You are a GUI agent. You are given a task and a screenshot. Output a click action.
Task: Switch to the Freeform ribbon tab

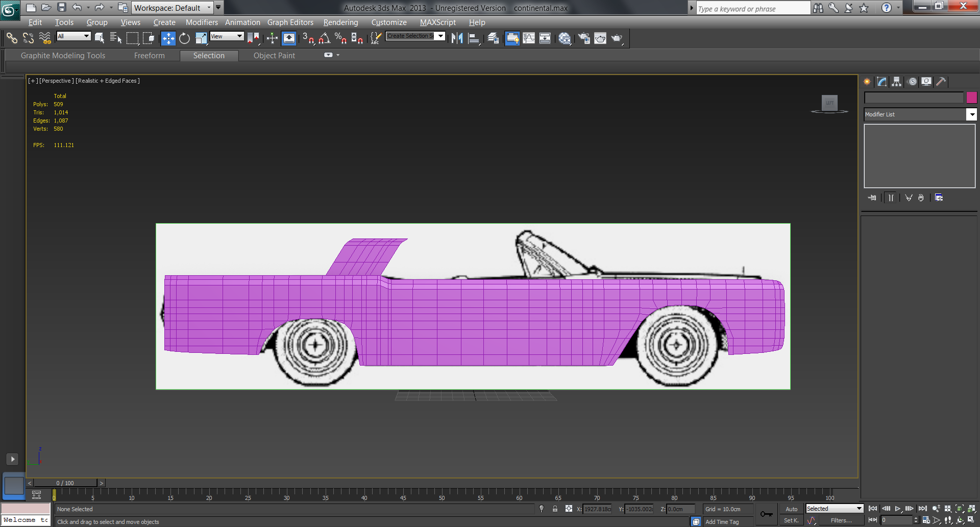[149, 56]
